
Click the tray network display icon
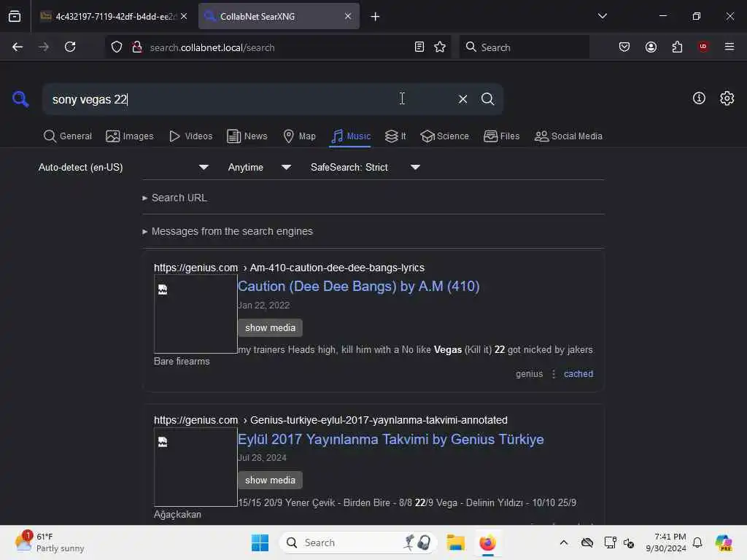point(610,542)
